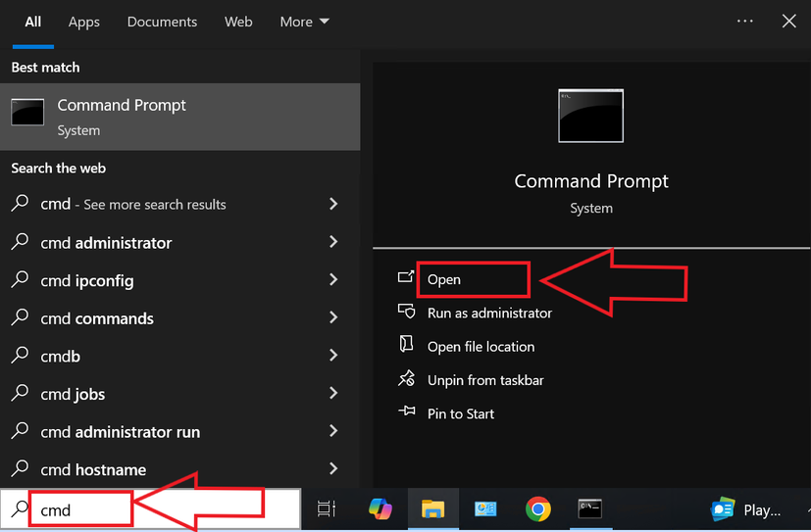Click Open to launch Command Prompt
The width and height of the screenshot is (811, 532).
(x=444, y=279)
